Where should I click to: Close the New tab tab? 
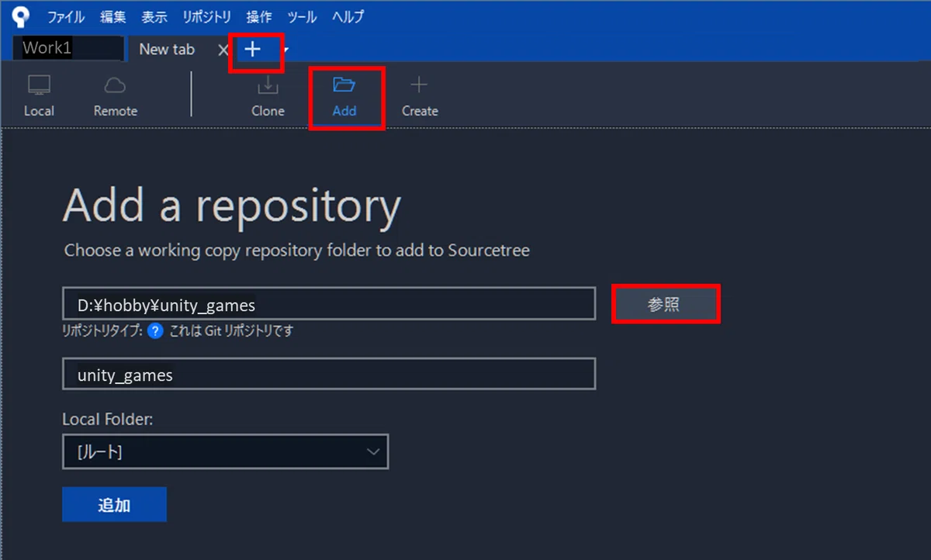[x=223, y=50]
